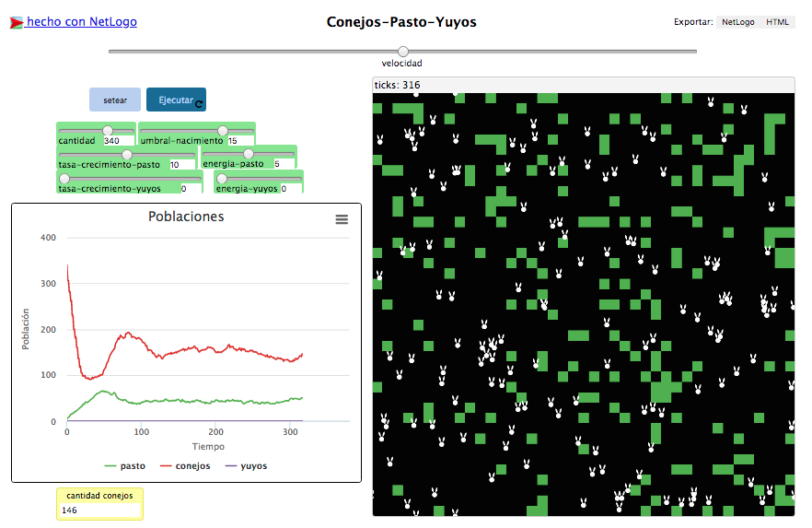Hide the yuyos series in legend
812x528 pixels.
pyautogui.click(x=245, y=465)
